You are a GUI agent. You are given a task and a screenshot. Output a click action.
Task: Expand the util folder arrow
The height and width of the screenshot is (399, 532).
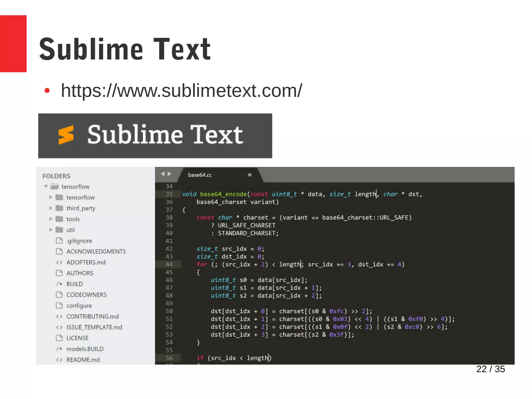click(51, 230)
